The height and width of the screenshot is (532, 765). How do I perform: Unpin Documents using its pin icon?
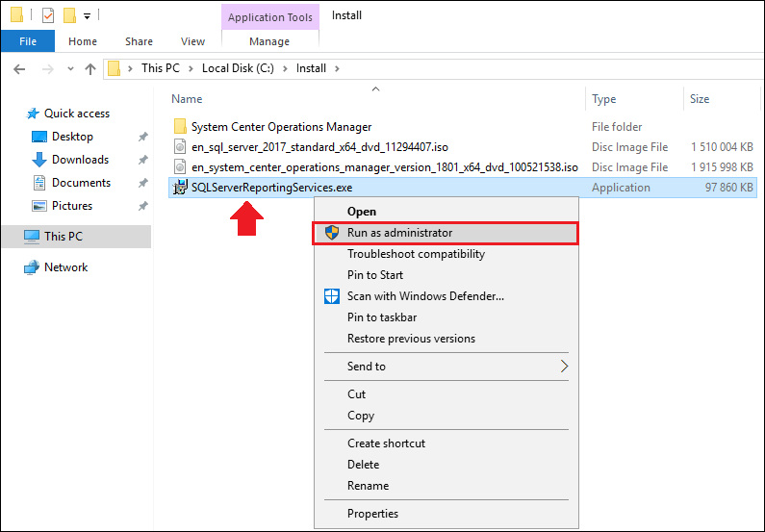coord(143,183)
